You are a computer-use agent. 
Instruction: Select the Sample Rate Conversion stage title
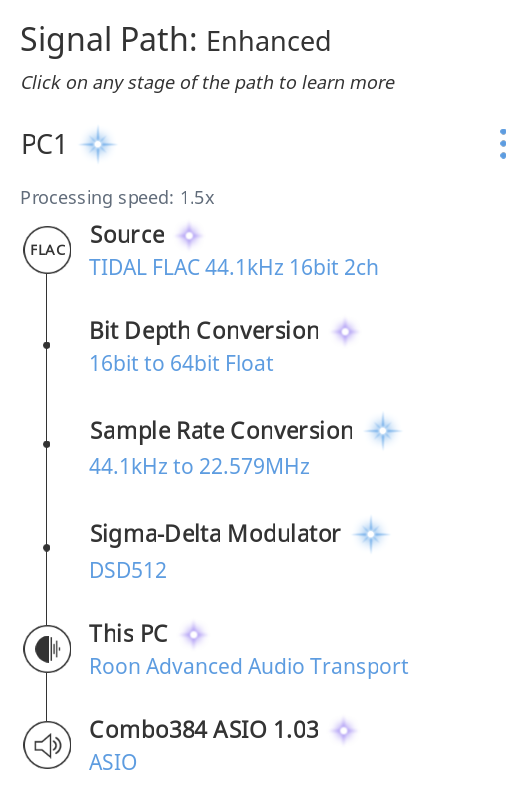(x=221, y=431)
